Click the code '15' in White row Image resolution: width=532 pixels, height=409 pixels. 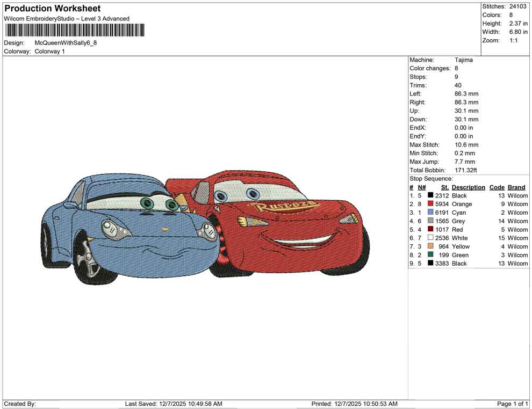click(501, 238)
